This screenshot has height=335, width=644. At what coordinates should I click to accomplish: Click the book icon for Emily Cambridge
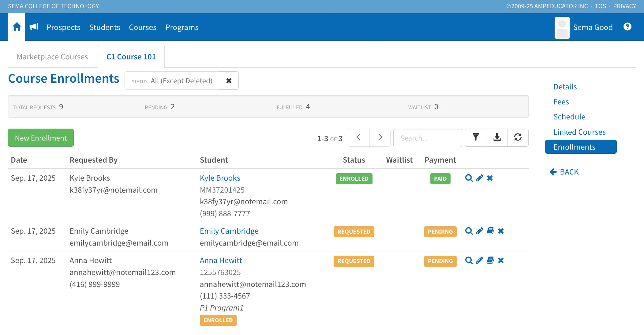coord(490,231)
